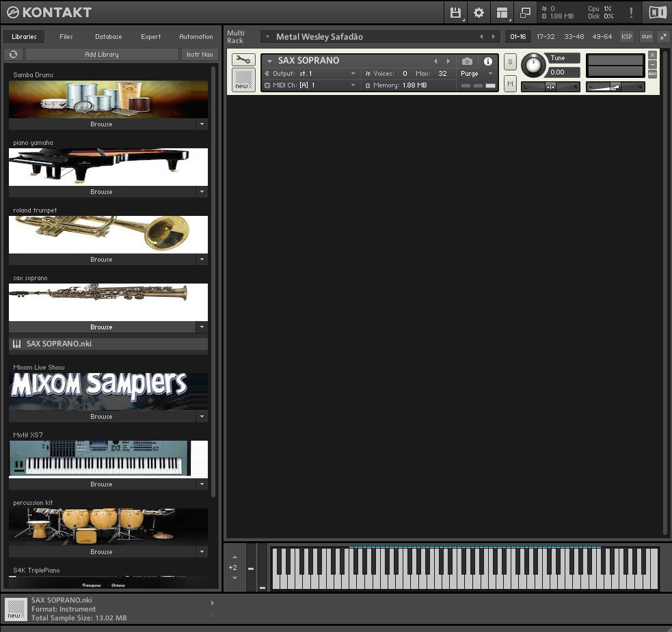Viewport: 672px width, 632px height.
Task: Click the next multi arrow in Multi Rack
Action: (494, 37)
